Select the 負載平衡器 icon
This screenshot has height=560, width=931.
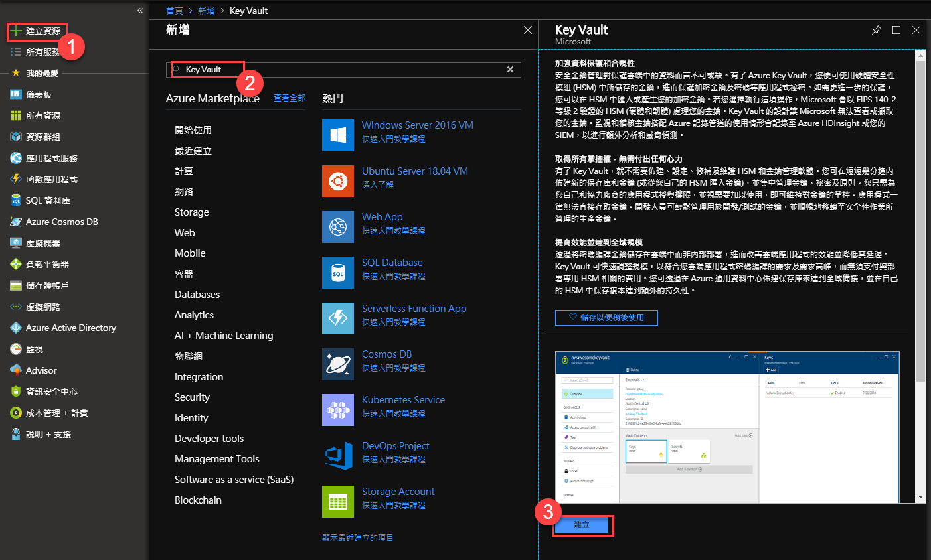point(16,264)
